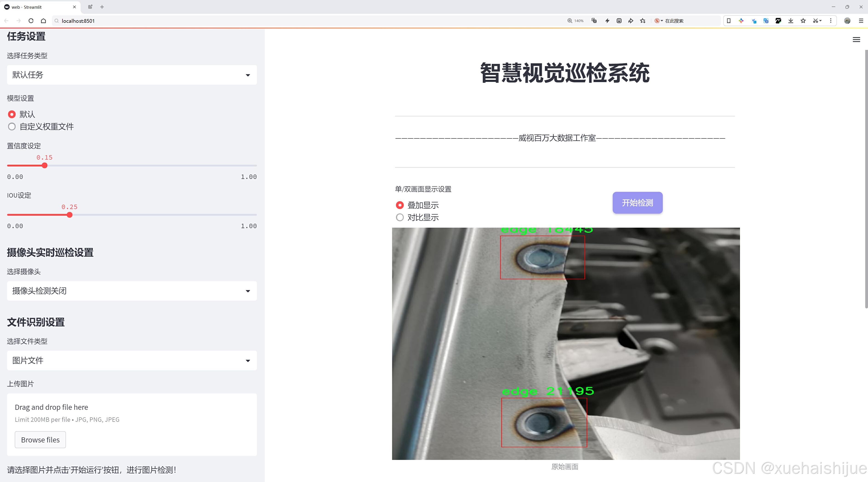868x482 pixels.
Task: Open a new browser tab
Action: coord(102,7)
